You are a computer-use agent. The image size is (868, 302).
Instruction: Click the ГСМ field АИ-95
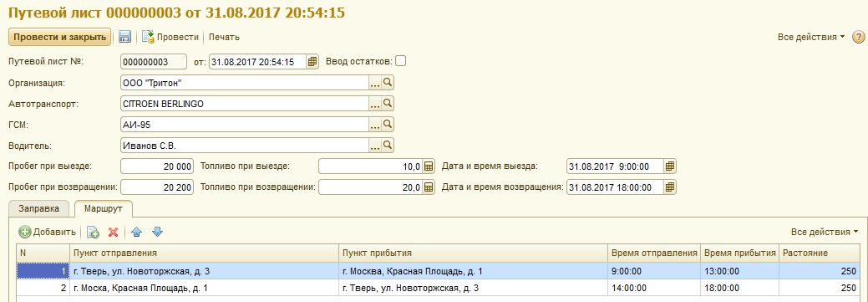(x=244, y=124)
